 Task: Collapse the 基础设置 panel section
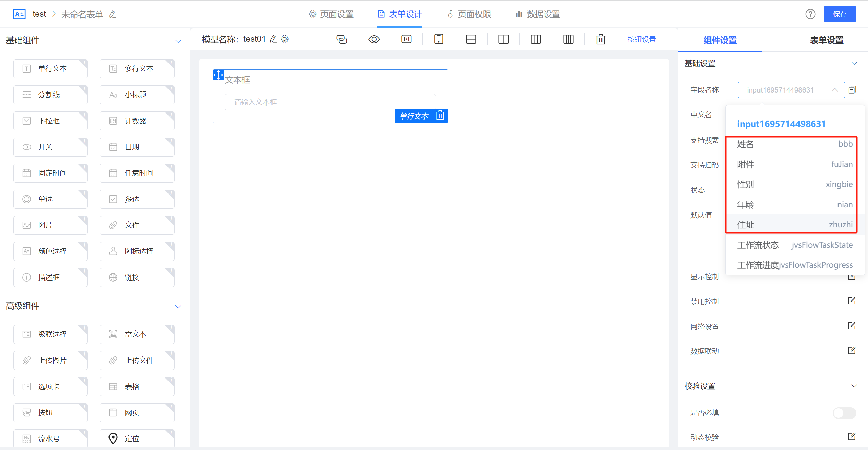coord(854,63)
